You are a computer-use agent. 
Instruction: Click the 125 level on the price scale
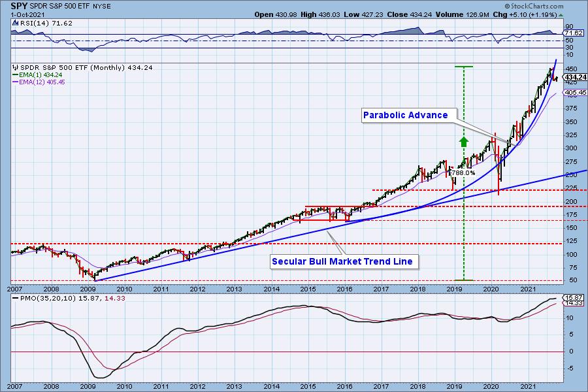point(572,241)
